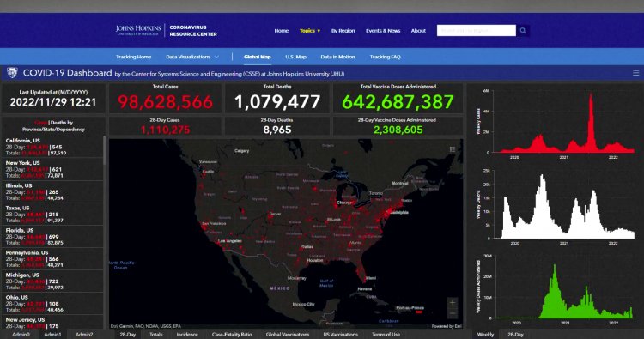Select the Admin2 tab
Viewport: 644px width, 339px height.
click(x=84, y=335)
